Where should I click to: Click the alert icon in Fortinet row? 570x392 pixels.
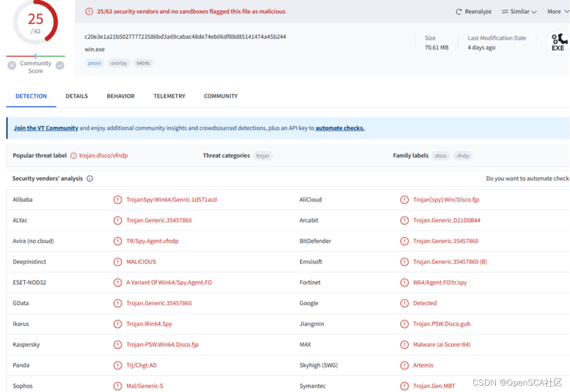pos(404,283)
